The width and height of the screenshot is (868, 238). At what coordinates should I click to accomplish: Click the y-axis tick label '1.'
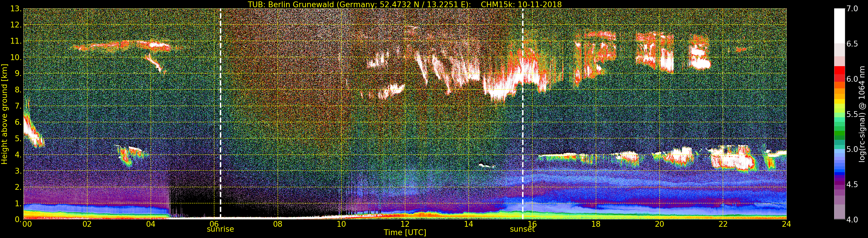[18, 203]
